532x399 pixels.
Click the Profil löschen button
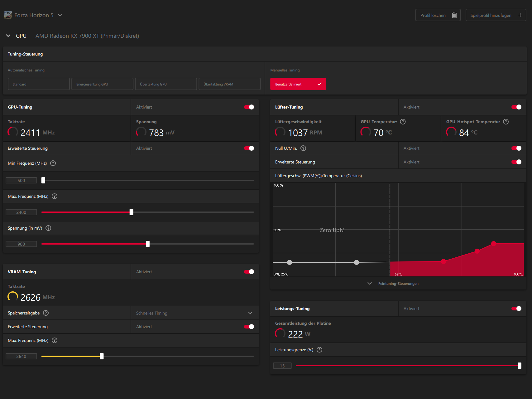point(438,15)
